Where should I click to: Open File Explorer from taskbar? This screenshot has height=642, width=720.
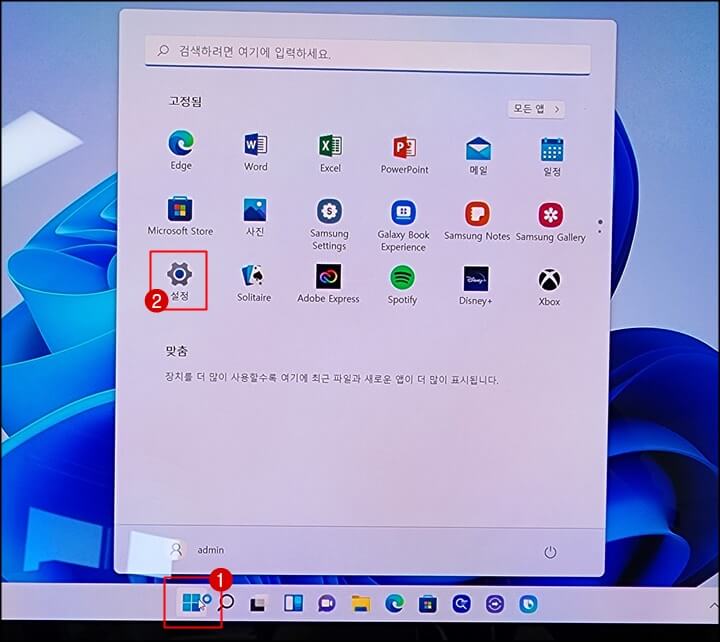click(361, 603)
